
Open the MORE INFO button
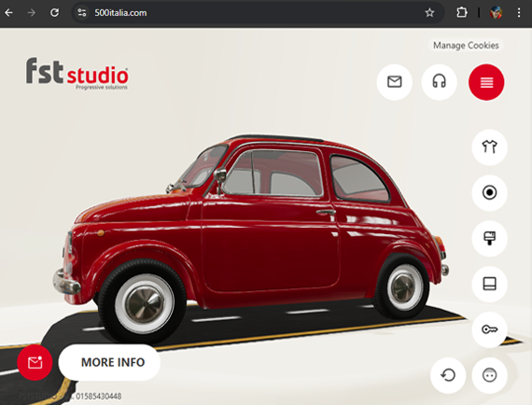pyautogui.click(x=109, y=362)
